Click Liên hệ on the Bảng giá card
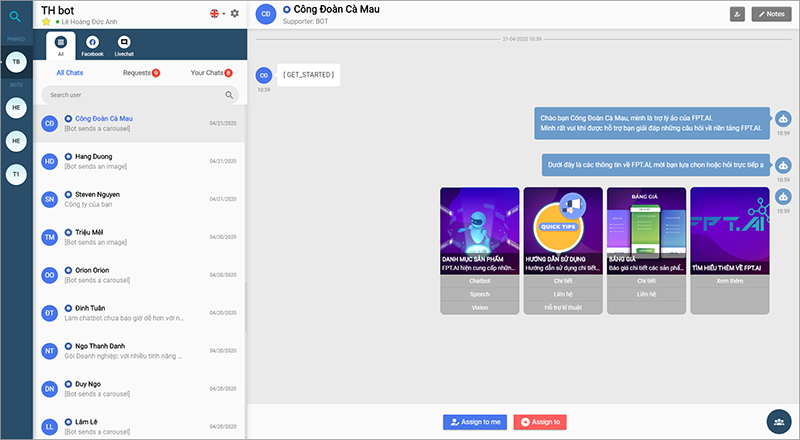The height and width of the screenshot is (440, 800). (646, 295)
